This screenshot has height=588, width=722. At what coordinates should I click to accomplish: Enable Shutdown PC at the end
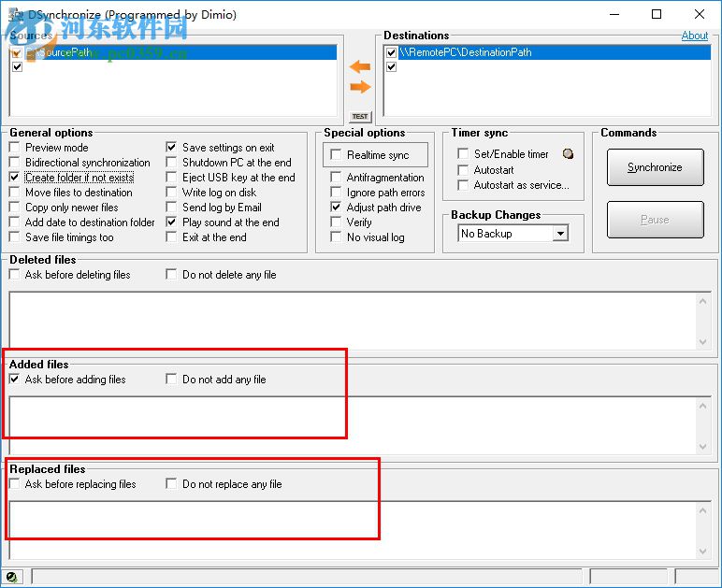[171, 163]
